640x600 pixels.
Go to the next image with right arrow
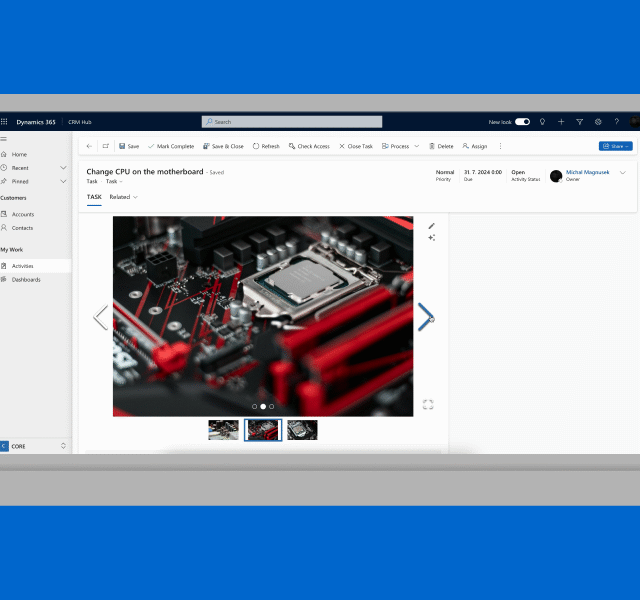pos(426,317)
